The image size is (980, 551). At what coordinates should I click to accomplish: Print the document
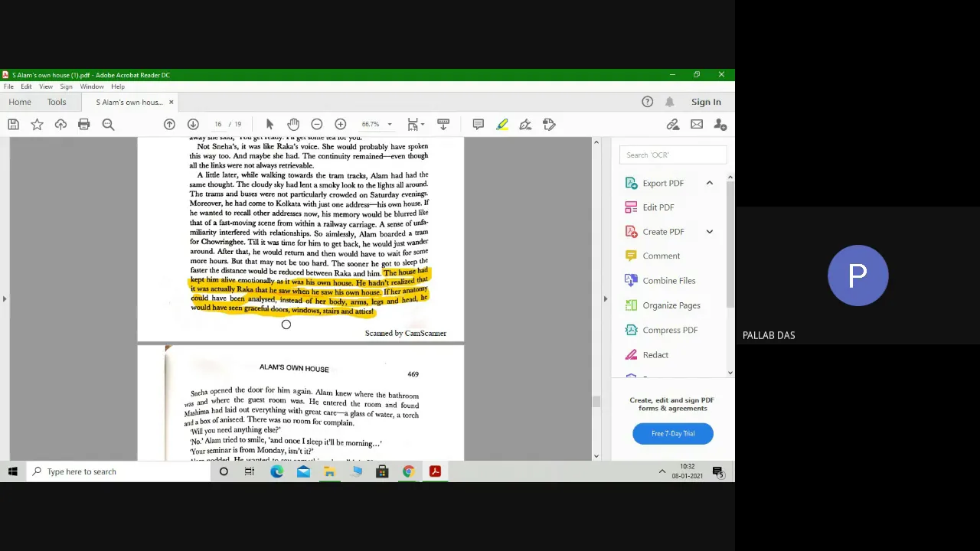click(84, 124)
